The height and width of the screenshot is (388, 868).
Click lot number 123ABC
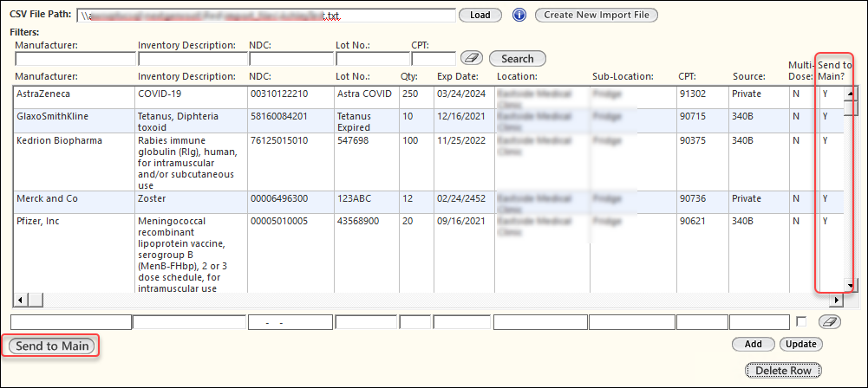click(x=353, y=198)
